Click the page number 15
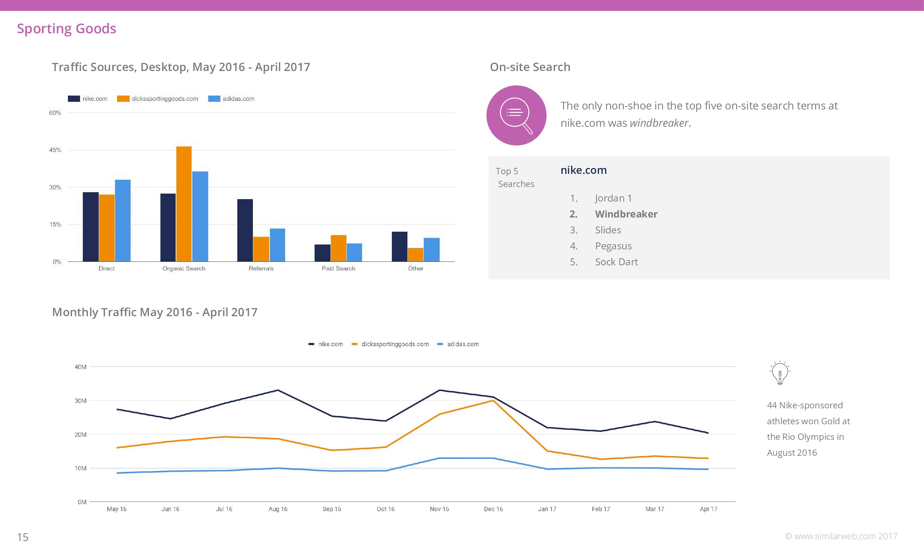Screen dimensions: 924x560 pyautogui.click(x=23, y=537)
